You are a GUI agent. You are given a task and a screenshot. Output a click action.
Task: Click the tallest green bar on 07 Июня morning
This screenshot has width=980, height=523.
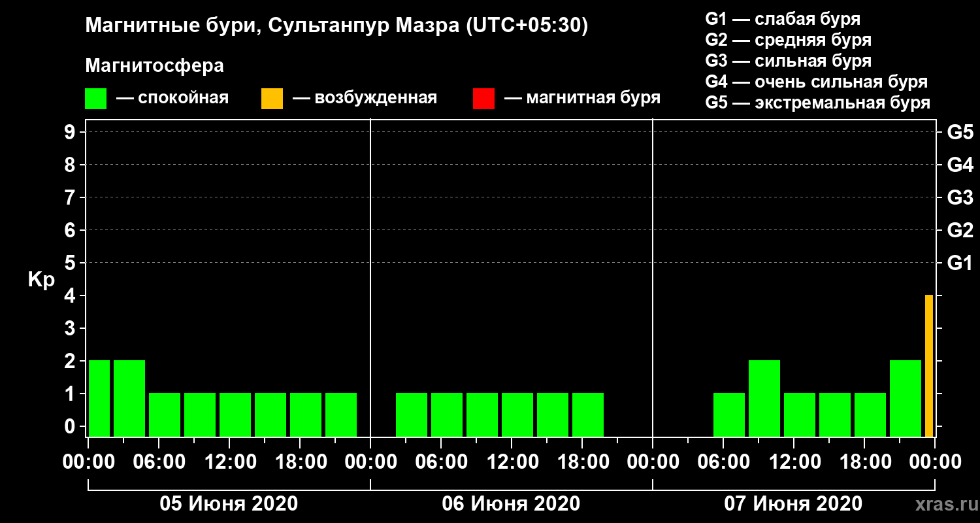[764, 399]
